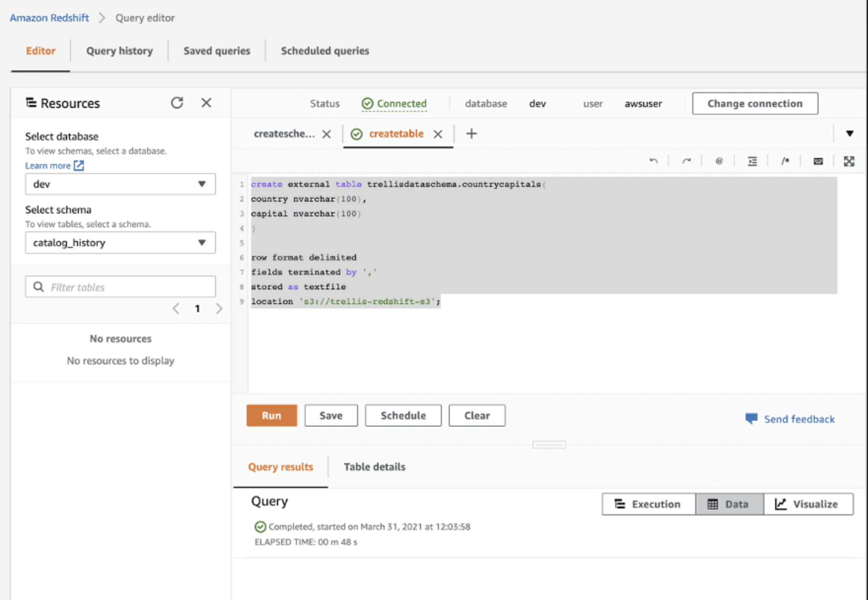Click the redo icon in editor toolbar
Screen dimensions: 868x600
[686, 161]
